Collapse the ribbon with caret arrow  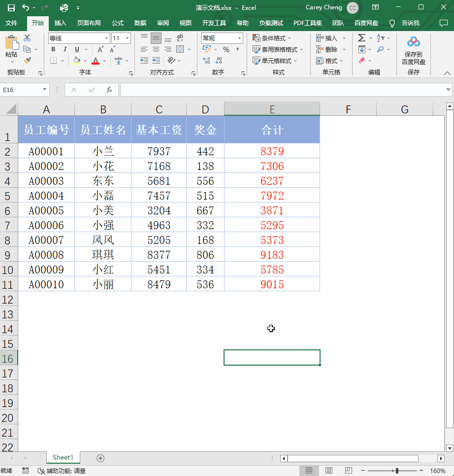point(447,73)
